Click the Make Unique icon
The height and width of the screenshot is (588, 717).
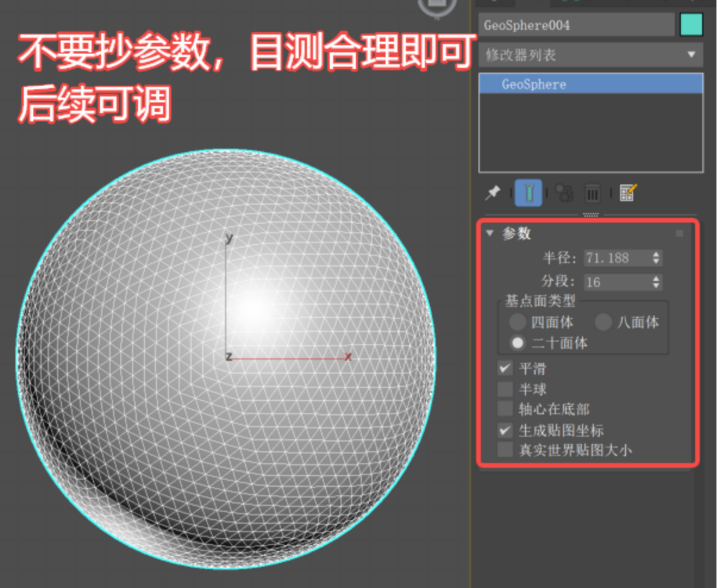(x=564, y=193)
